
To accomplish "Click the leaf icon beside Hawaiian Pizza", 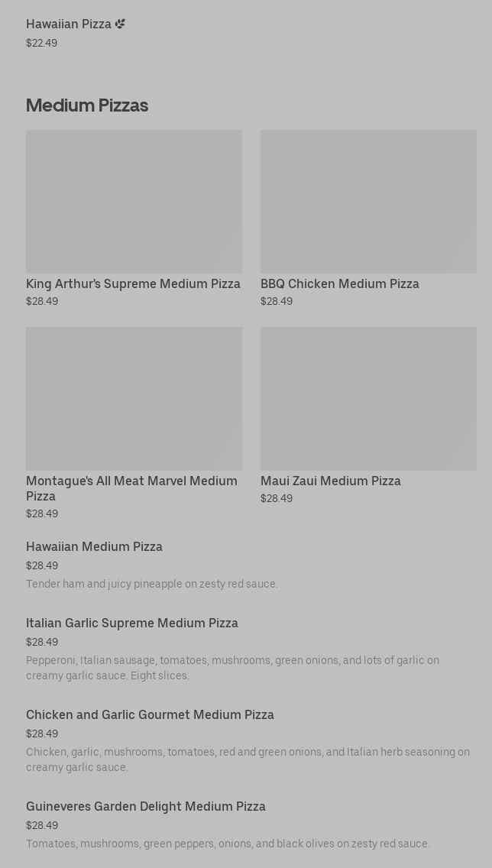I will (x=120, y=24).
